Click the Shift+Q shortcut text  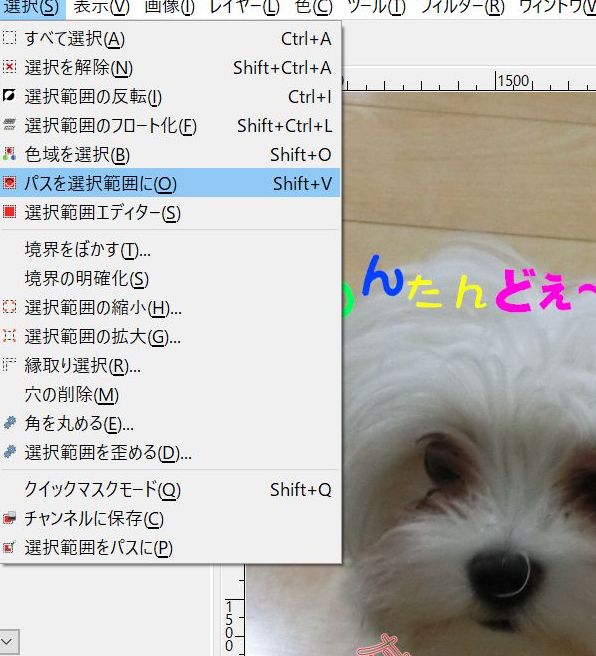[301, 489]
